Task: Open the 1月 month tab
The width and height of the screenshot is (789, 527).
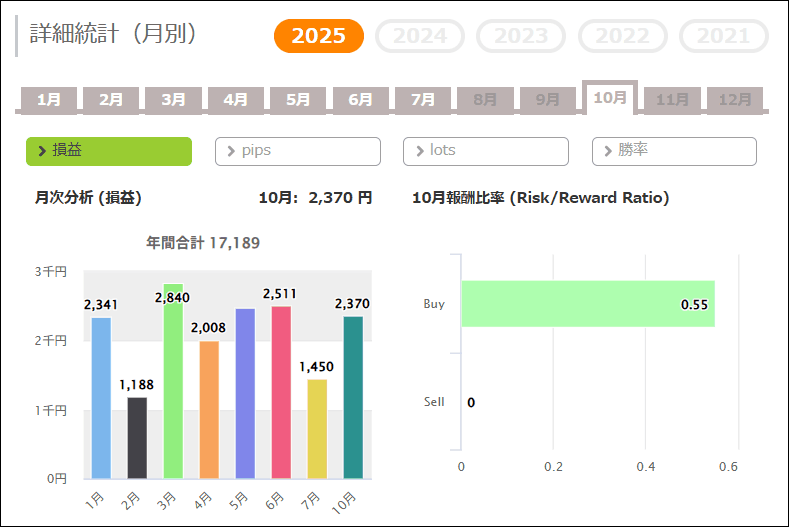Action: tap(49, 100)
